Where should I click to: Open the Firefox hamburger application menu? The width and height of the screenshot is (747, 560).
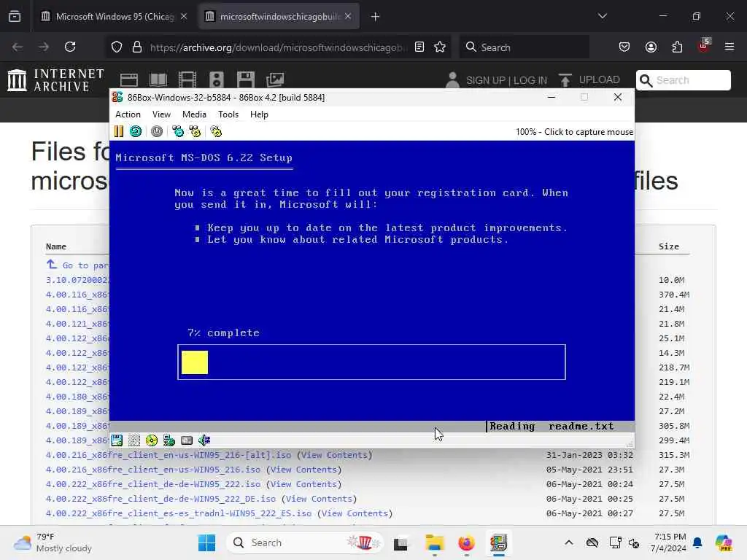(729, 47)
